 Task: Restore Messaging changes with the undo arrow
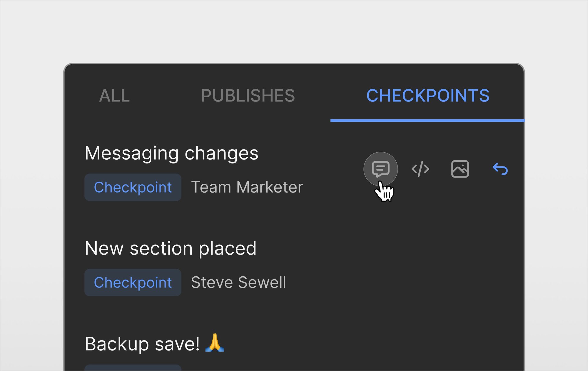coord(500,169)
